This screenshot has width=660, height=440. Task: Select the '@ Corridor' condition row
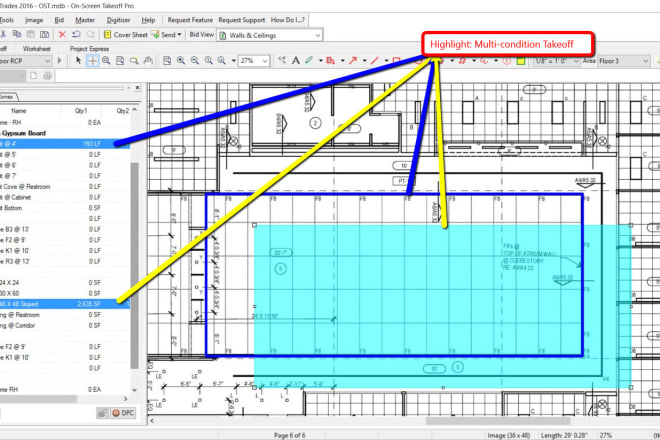click(x=65, y=325)
